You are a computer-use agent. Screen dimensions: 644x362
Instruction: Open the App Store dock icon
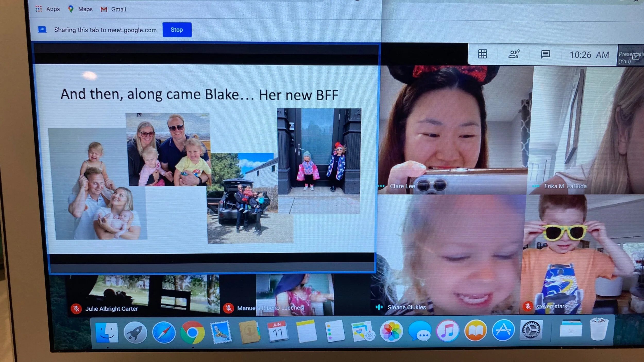coord(503,330)
